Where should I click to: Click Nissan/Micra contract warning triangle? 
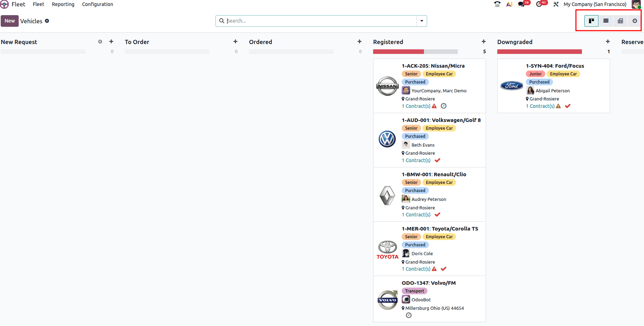(434, 106)
